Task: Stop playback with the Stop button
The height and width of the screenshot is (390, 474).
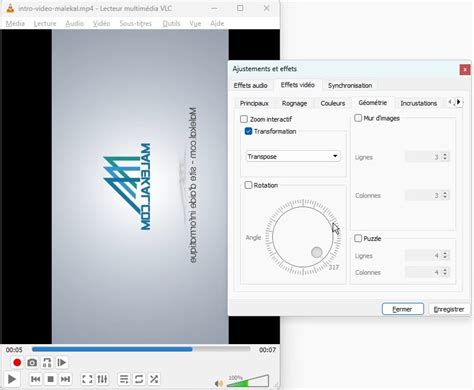Action: pyautogui.click(x=51, y=379)
